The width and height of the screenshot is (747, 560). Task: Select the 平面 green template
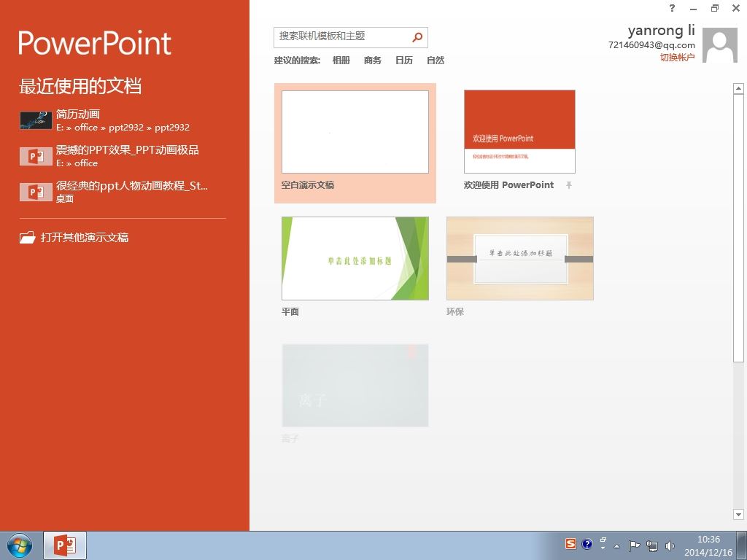[x=355, y=258]
